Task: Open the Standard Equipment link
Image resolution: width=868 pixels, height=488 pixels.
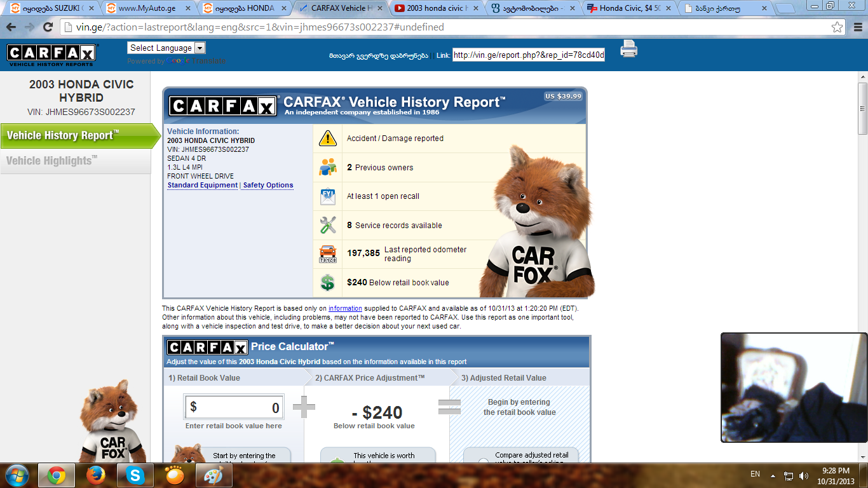Action: [203, 186]
